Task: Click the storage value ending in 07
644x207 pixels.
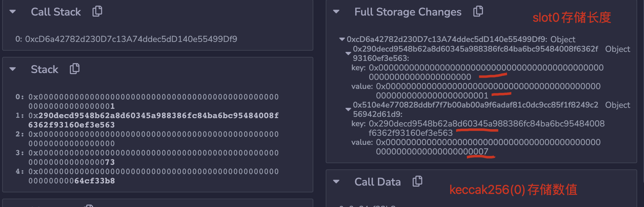Action: pyautogui.click(x=488, y=147)
